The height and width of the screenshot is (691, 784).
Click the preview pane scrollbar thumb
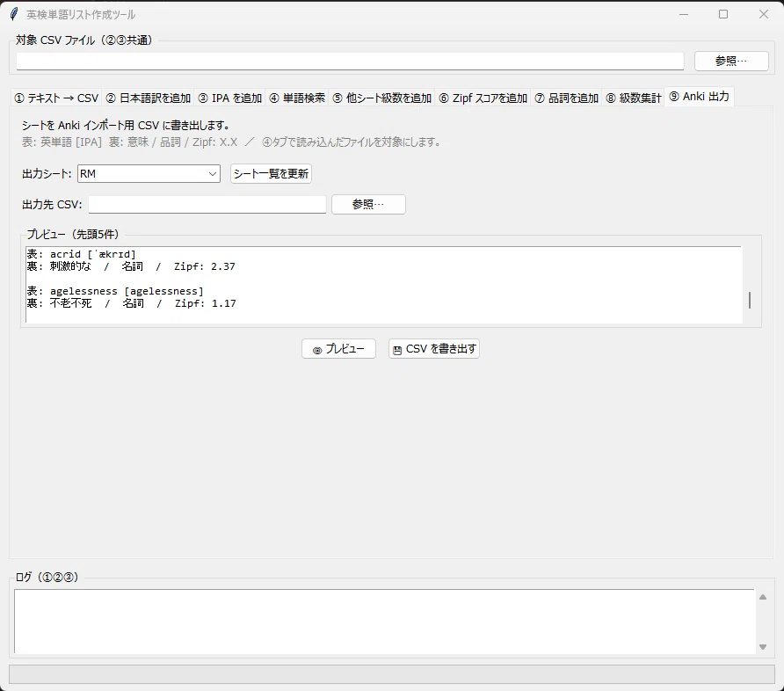[750, 300]
